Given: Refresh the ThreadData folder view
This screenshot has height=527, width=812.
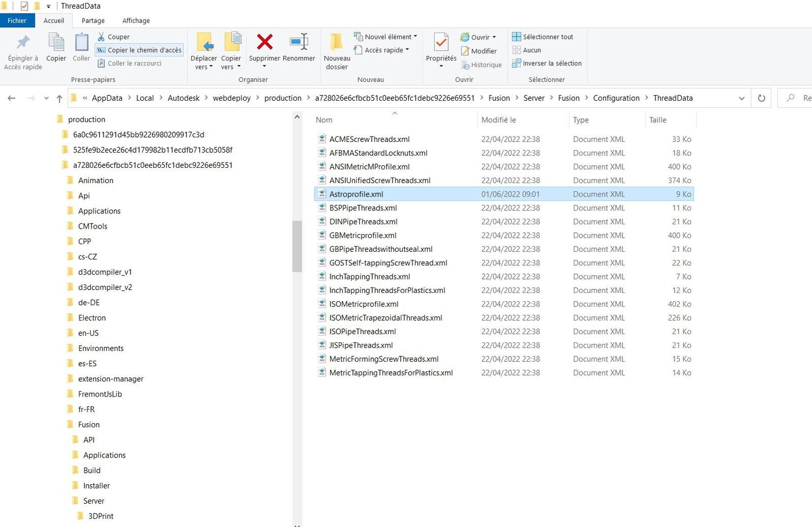Looking at the screenshot, I should (x=762, y=98).
